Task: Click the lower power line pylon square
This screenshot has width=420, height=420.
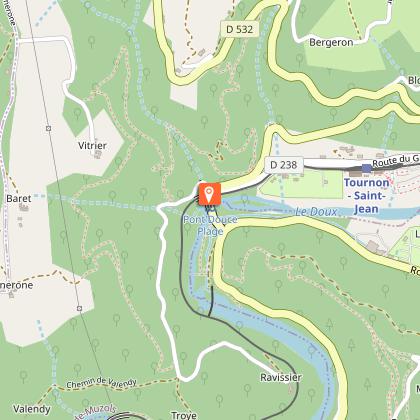Action: (x=79, y=309)
